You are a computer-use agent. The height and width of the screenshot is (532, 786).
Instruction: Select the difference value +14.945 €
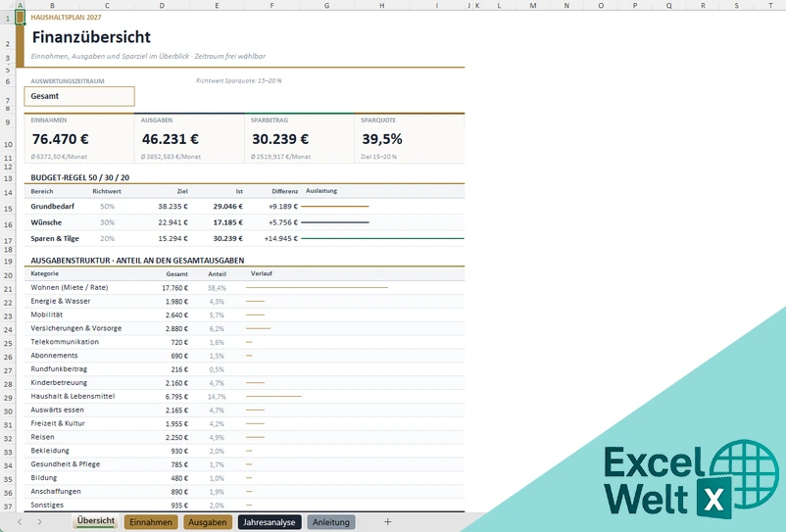[280, 238]
